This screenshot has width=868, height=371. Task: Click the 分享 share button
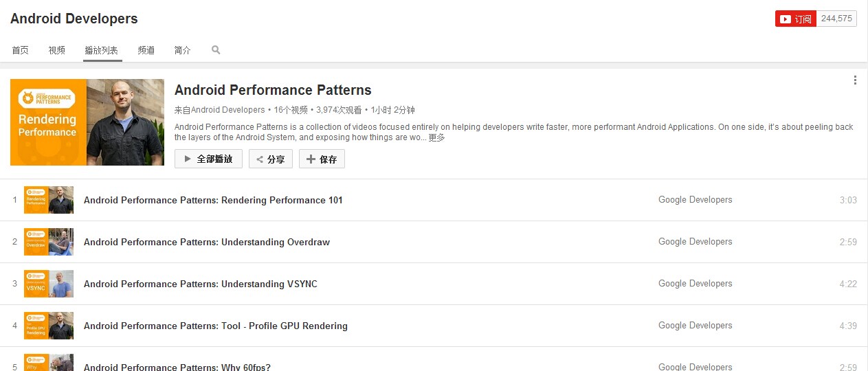(x=271, y=159)
